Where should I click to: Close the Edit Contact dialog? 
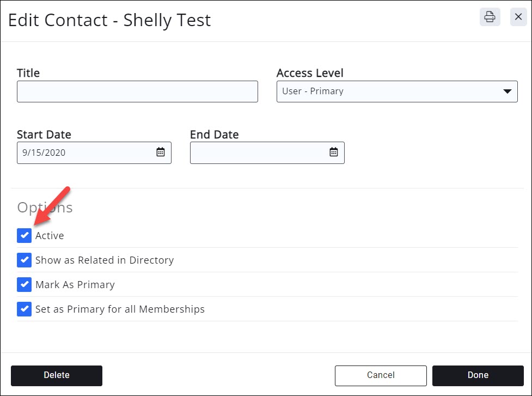click(x=518, y=17)
